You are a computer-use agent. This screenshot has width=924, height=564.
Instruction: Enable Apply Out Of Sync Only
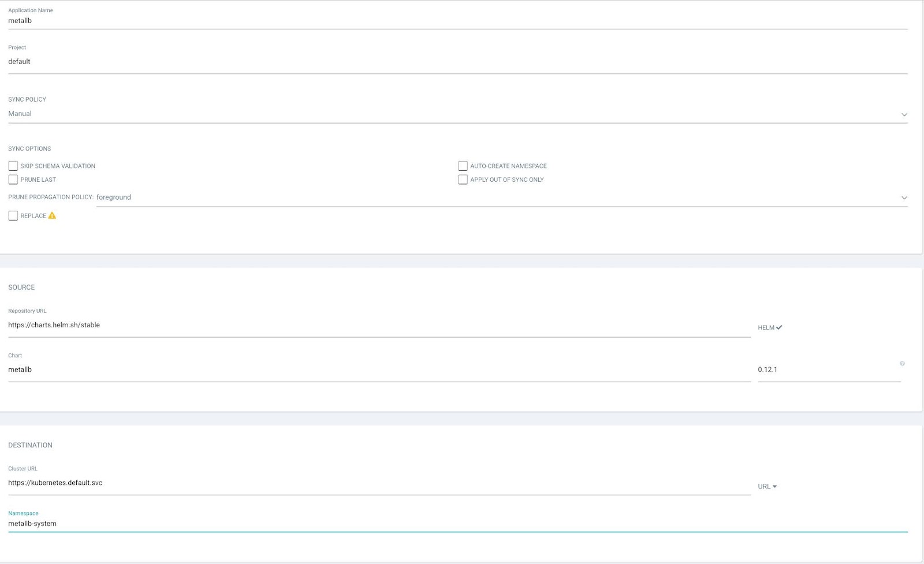pos(463,180)
